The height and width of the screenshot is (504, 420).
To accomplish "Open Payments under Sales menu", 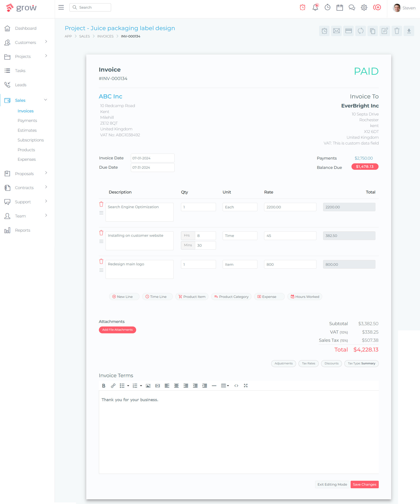I will [x=27, y=121].
